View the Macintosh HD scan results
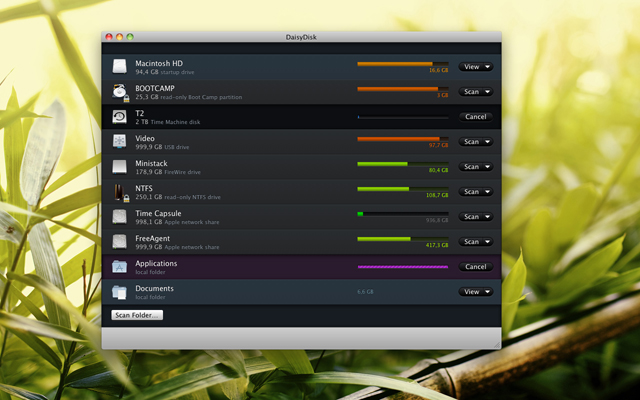The image size is (640, 400). pyautogui.click(x=471, y=67)
